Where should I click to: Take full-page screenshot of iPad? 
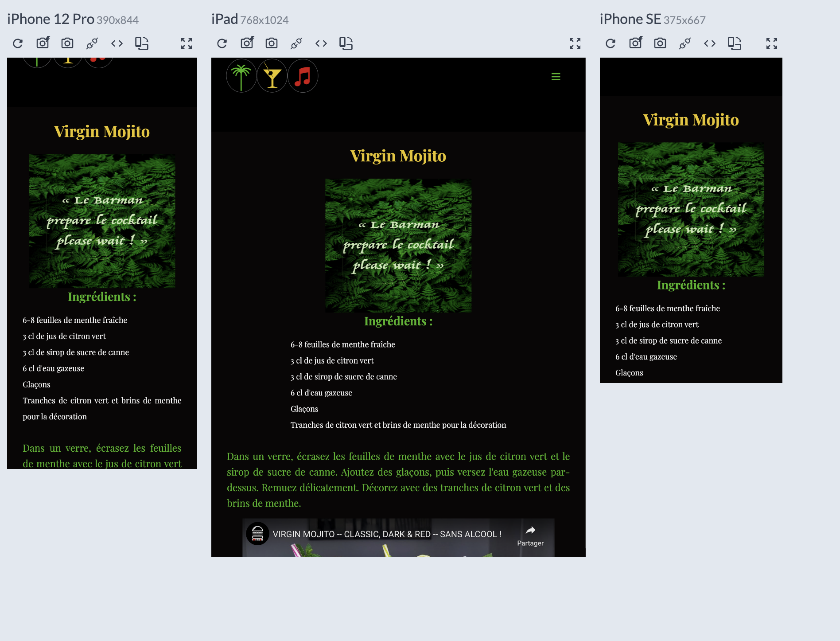pos(247,43)
